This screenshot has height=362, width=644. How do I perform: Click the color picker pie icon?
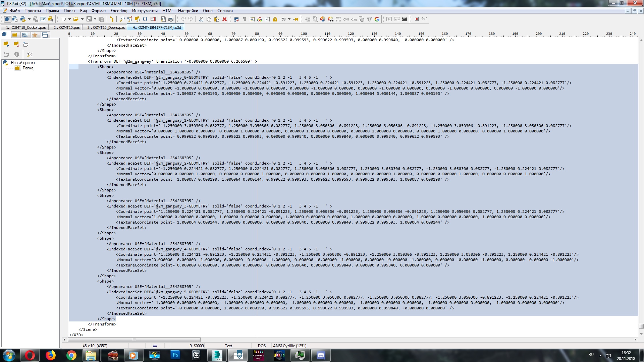(323, 19)
